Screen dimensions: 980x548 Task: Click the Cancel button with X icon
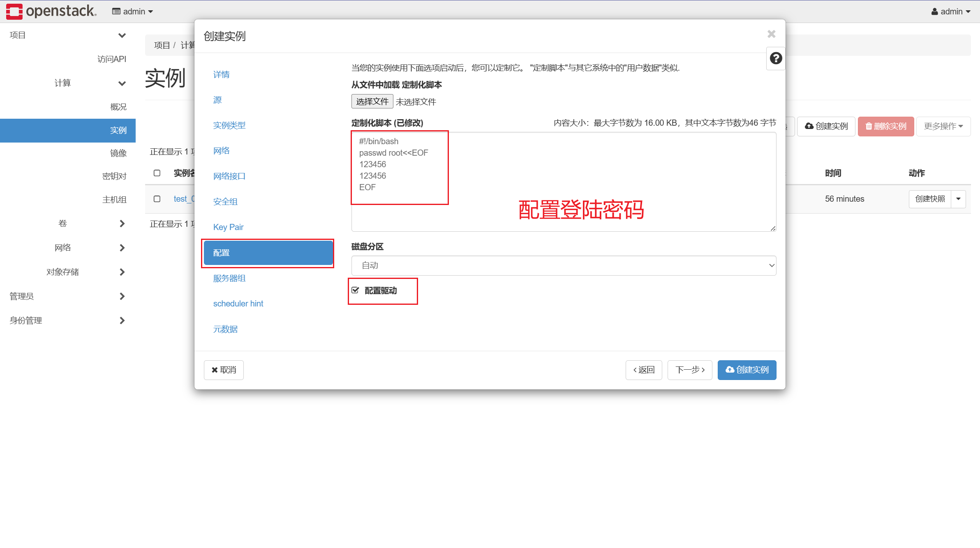pyautogui.click(x=224, y=370)
